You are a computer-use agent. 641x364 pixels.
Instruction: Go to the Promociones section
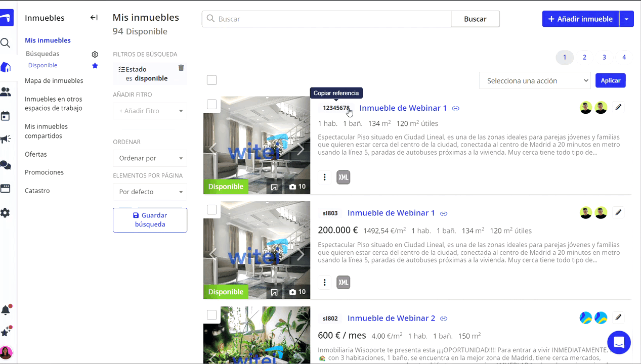click(x=44, y=172)
